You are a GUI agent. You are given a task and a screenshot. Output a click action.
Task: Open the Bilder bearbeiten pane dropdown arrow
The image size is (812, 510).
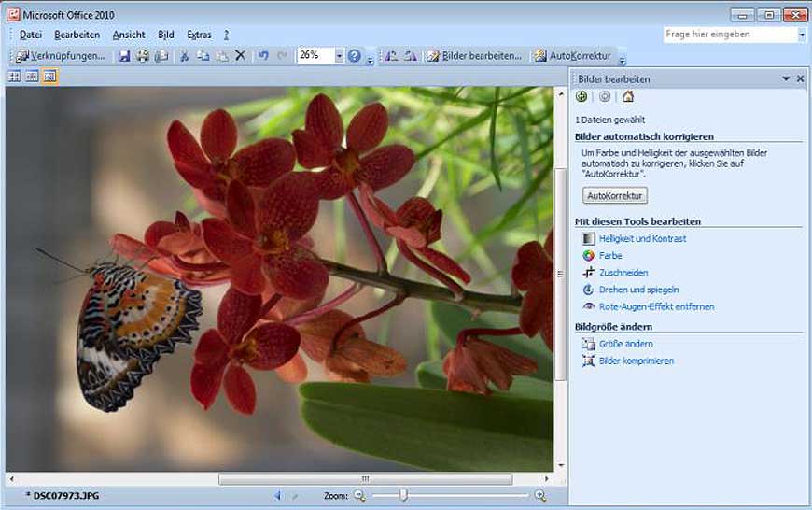coord(786,78)
